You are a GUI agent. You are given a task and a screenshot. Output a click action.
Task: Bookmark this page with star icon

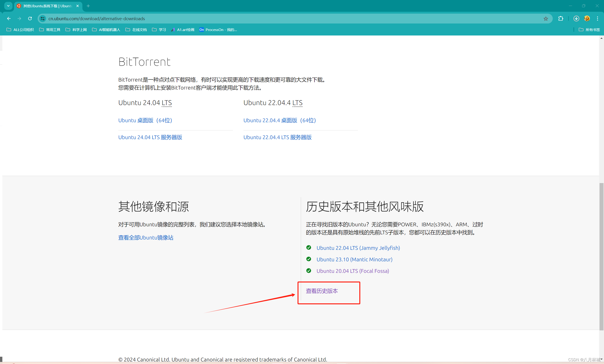pyautogui.click(x=546, y=19)
